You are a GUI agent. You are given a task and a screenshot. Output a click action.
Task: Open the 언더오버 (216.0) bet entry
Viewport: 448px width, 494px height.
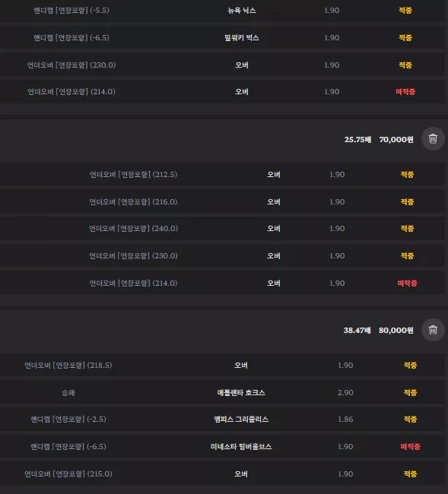coord(223,201)
